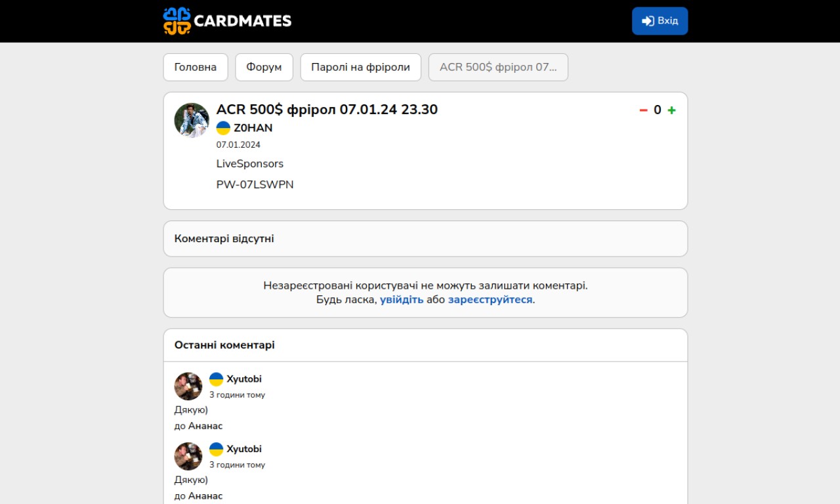Click flag icon beside first Xyutobi
This screenshot has width=840, height=504.
tap(216, 379)
